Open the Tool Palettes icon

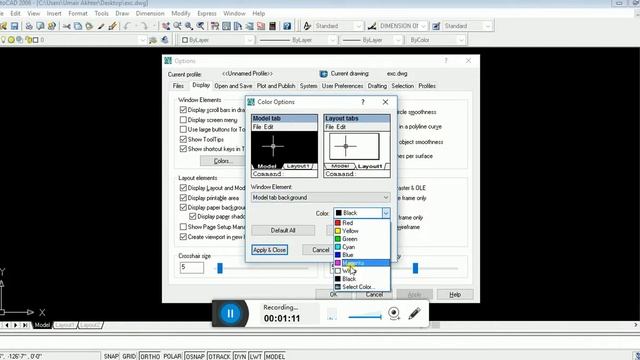click(238, 26)
